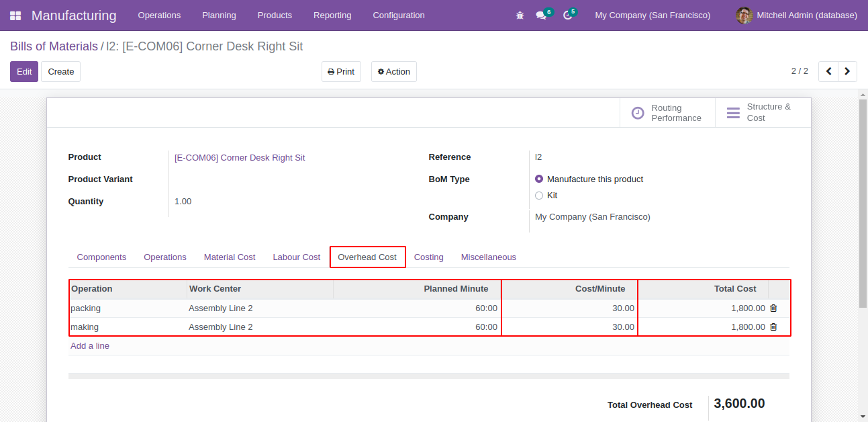Sort by Cost/Minute column header
Screen dimensions: 868x422
[569, 289]
